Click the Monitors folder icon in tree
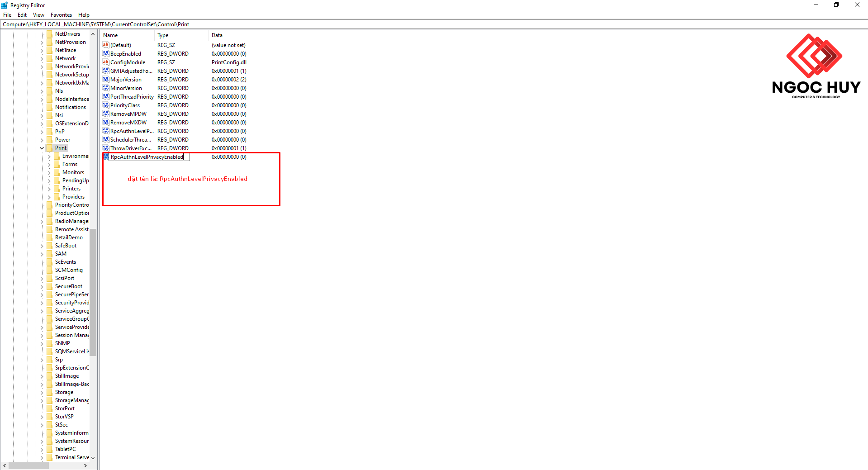Image resolution: width=868 pixels, height=470 pixels. tap(57, 172)
